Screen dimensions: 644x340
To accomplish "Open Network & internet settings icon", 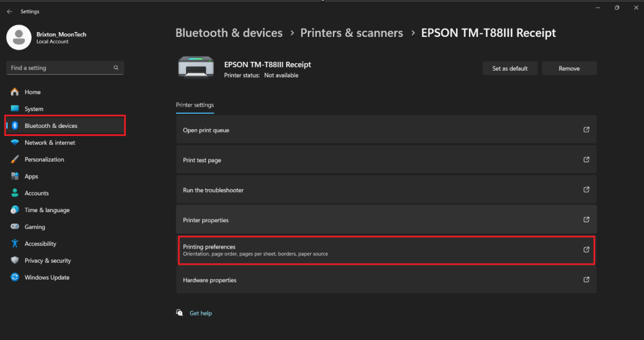I will (x=14, y=142).
